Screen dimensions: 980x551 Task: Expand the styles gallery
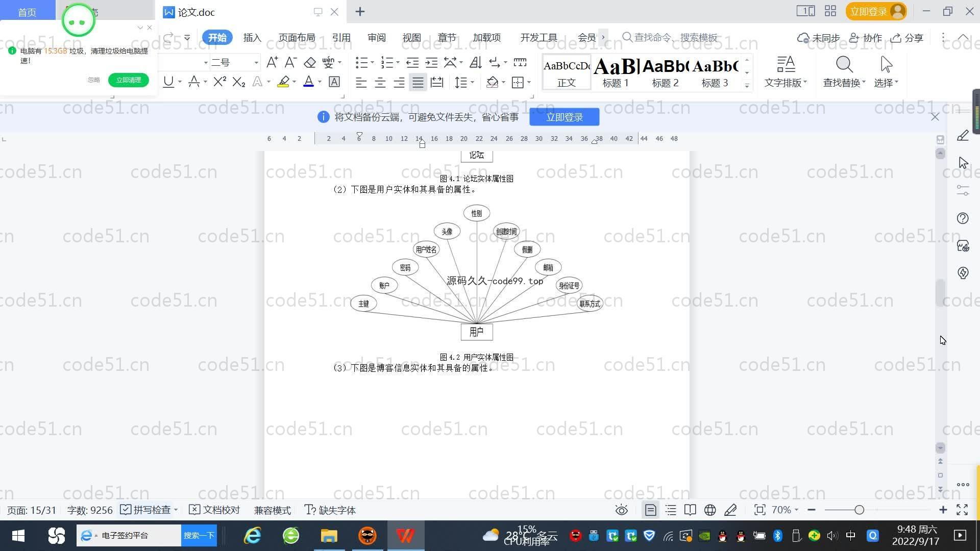tap(747, 86)
